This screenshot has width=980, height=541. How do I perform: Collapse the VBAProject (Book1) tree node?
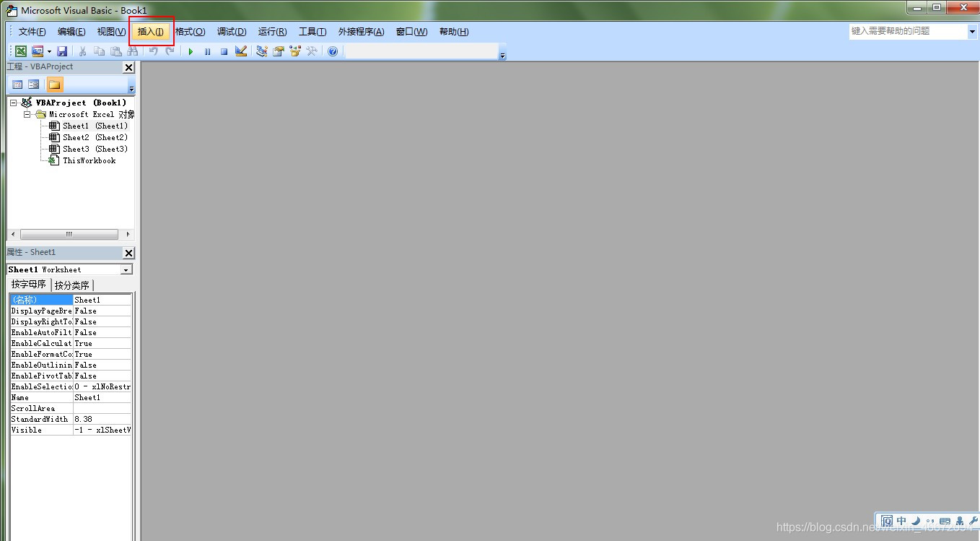point(14,103)
